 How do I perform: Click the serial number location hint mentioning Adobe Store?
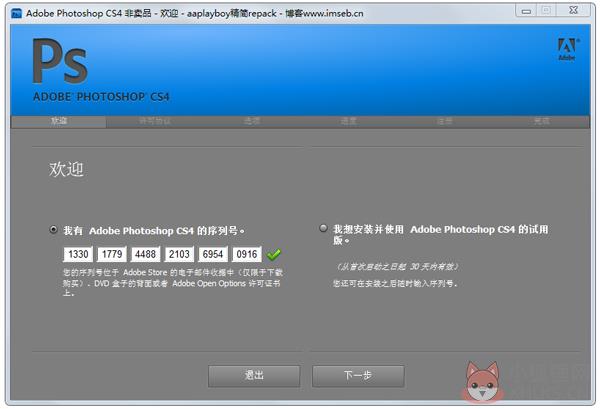(x=173, y=283)
